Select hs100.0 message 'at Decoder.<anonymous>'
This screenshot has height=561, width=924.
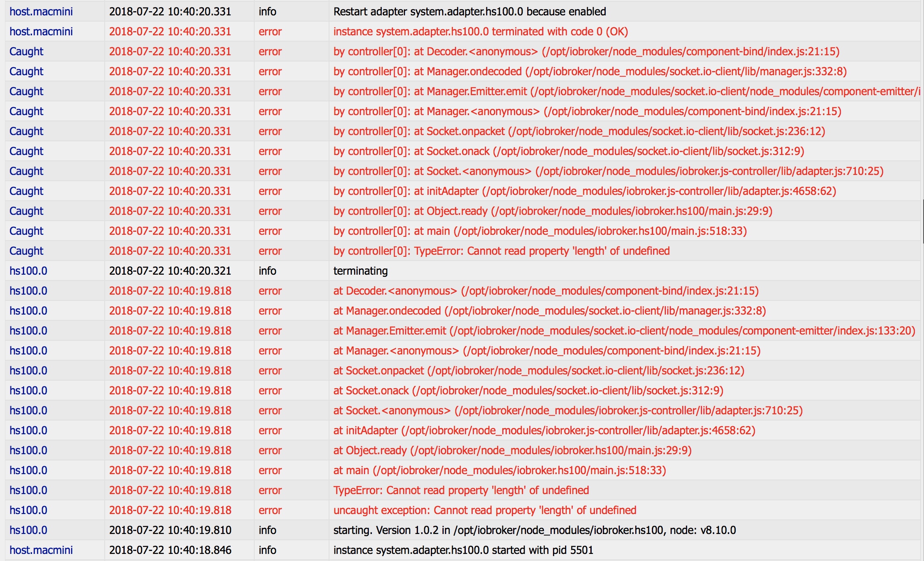pos(546,291)
